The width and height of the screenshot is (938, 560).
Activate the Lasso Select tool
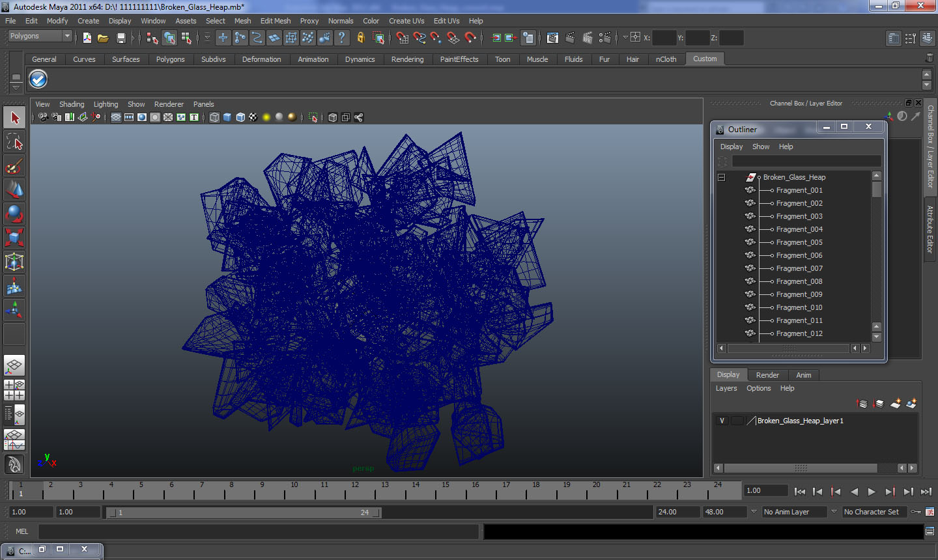click(14, 142)
